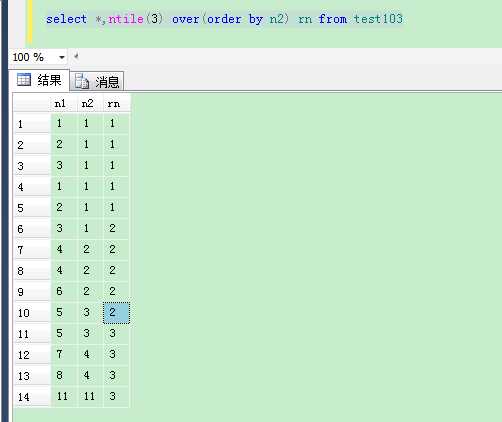Click the table name test103 in query
Screen dimensions: 502x422
378,19
